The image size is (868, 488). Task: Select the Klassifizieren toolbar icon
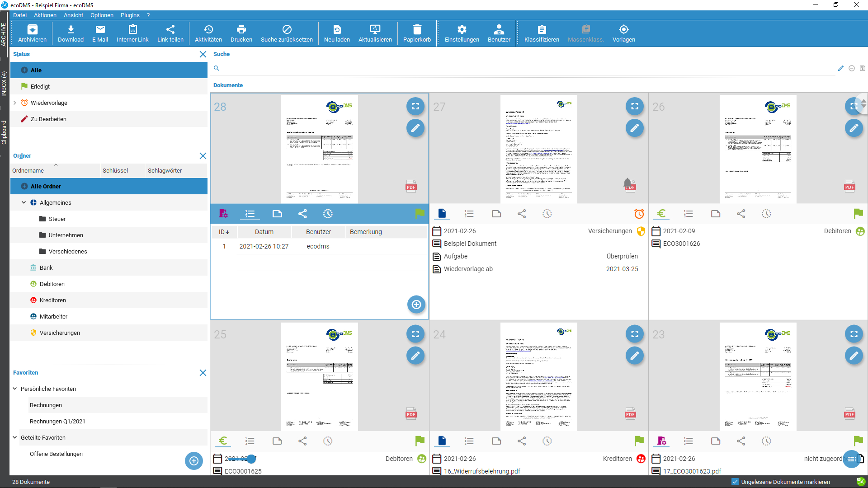coord(541,33)
